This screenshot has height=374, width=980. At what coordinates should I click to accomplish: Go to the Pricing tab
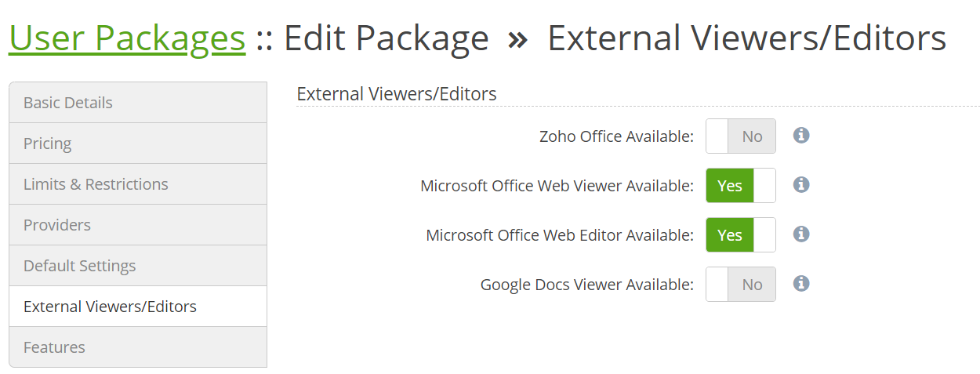(138, 143)
